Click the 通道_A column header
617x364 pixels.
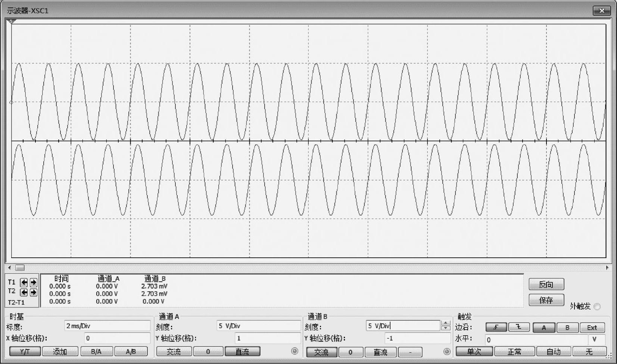[109, 279]
